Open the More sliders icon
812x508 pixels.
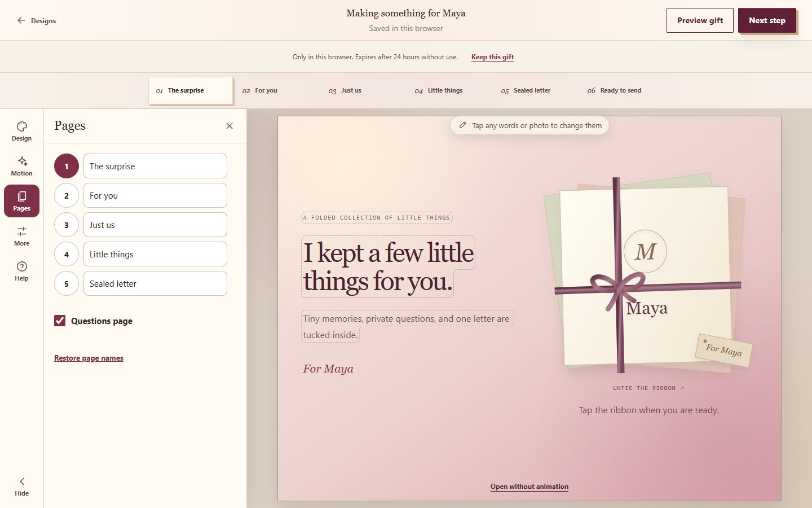coord(21,236)
